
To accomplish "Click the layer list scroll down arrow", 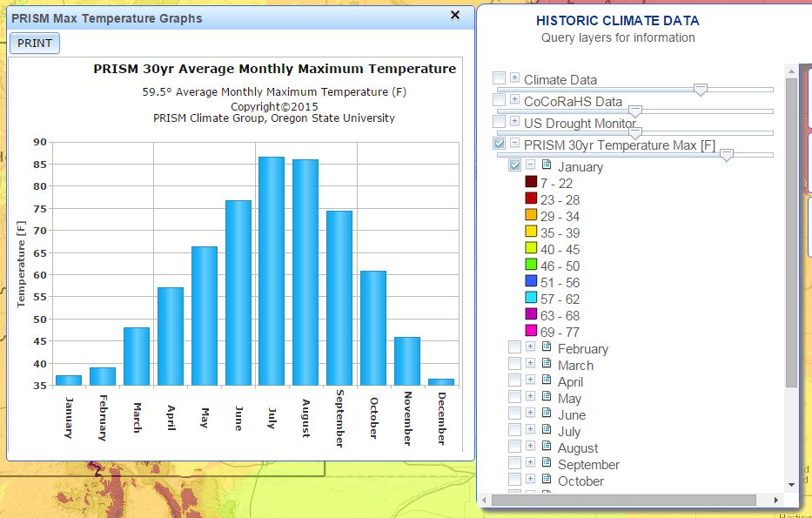I will [x=791, y=484].
